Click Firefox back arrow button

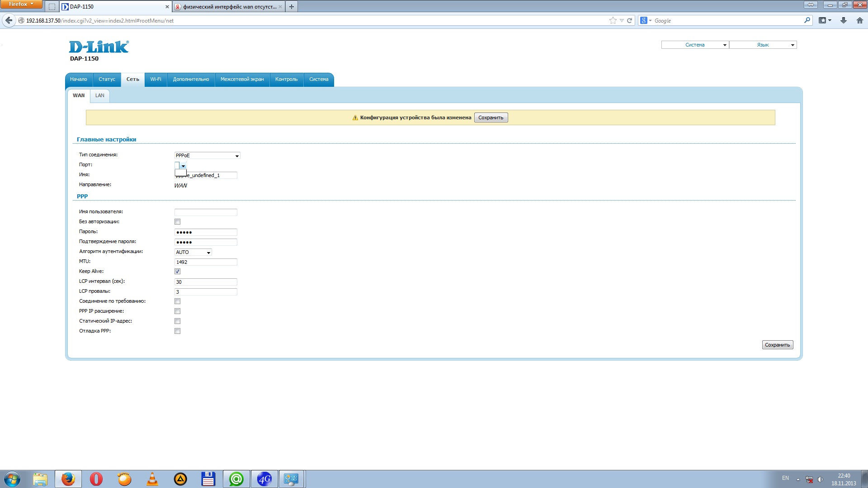click(9, 20)
